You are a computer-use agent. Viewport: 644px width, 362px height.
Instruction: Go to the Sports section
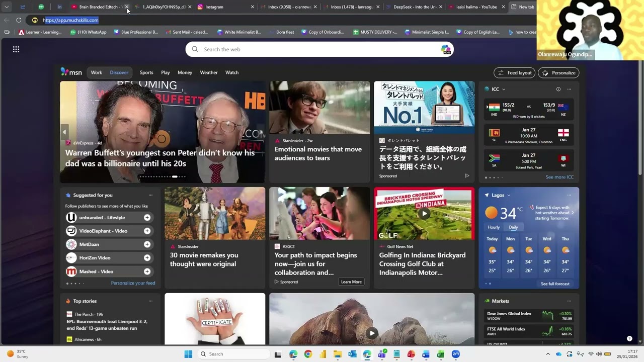[x=146, y=72]
